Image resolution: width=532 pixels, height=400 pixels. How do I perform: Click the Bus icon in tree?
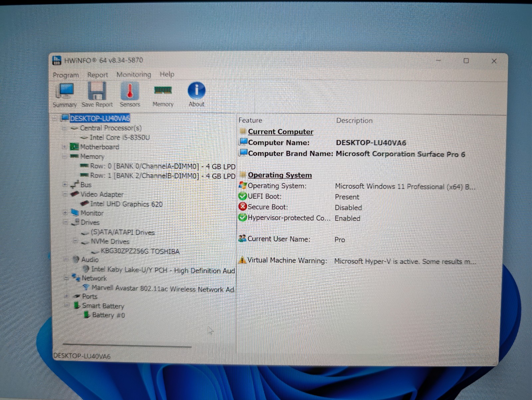tap(75, 184)
